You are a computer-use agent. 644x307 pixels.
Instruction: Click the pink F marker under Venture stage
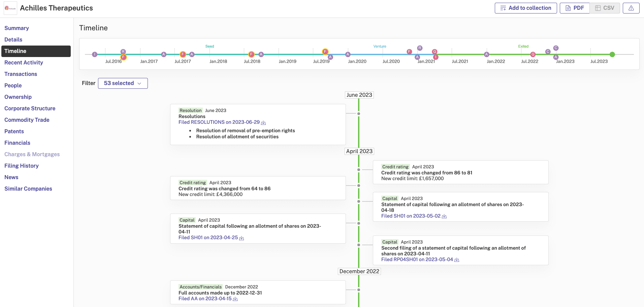pyautogui.click(x=409, y=52)
